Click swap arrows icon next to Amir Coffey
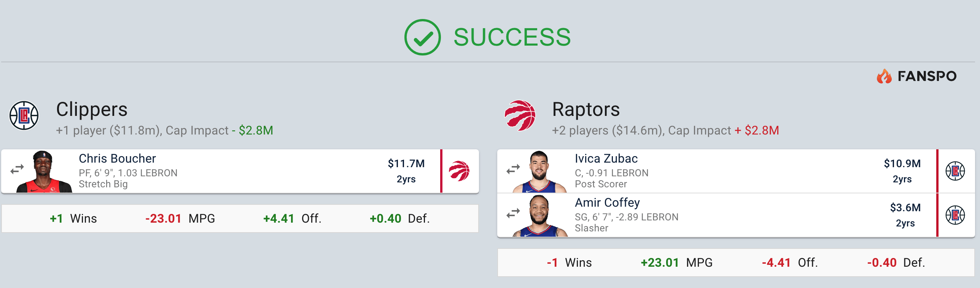The width and height of the screenshot is (980, 288). [513, 214]
